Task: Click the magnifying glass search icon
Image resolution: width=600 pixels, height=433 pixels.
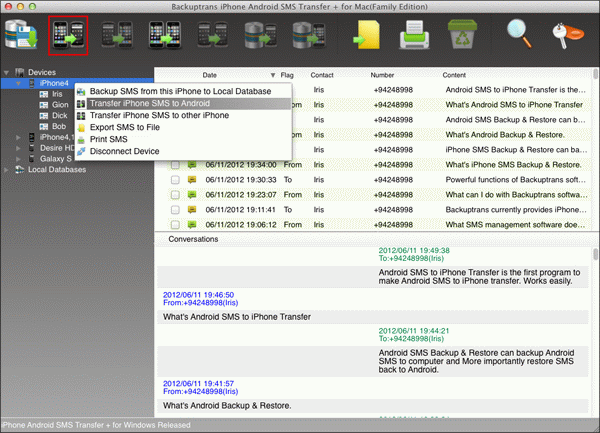Action: [519, 34]
